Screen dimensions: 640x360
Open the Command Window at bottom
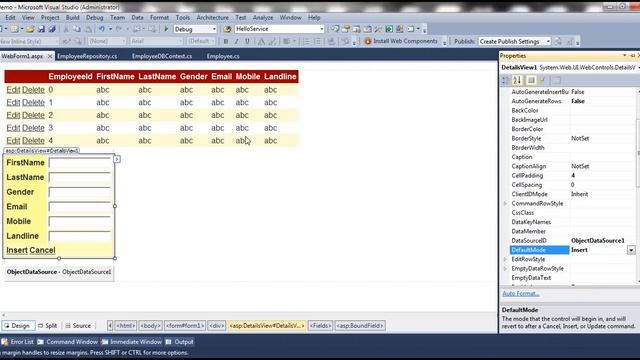(68, 342)
